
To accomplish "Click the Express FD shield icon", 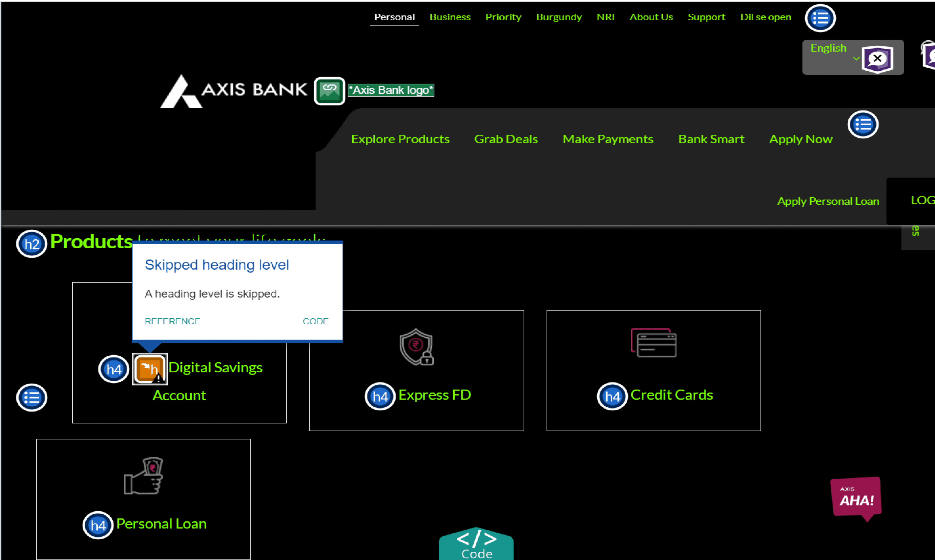I will click(x=416, y=347).
